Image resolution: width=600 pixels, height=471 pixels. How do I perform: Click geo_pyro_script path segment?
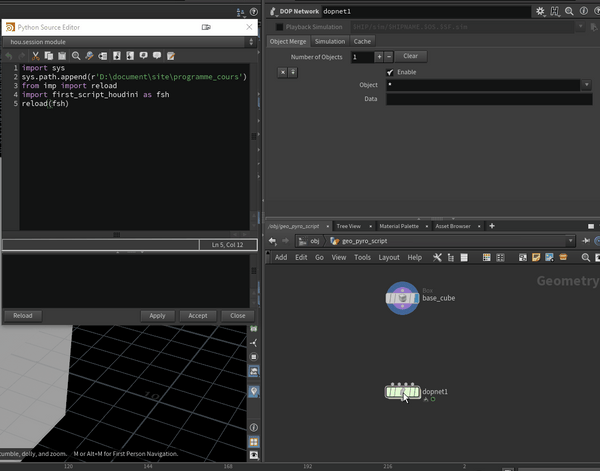pyautogui.click(x=359, y=241)
